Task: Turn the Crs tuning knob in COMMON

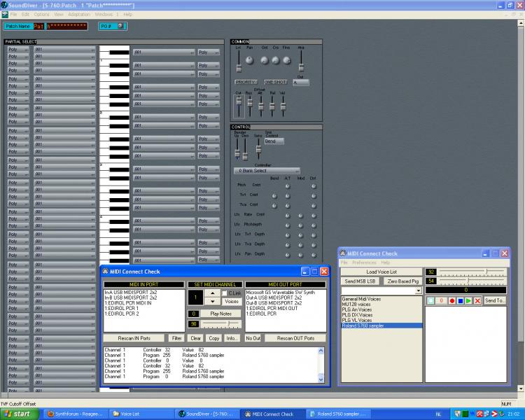Action: [276, 60]
